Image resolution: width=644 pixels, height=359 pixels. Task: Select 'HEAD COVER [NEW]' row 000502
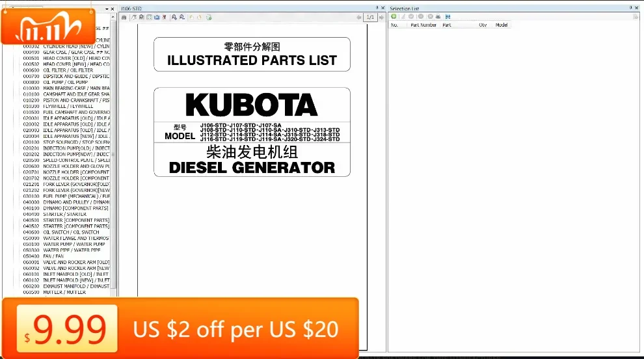[x=66, y=64]
